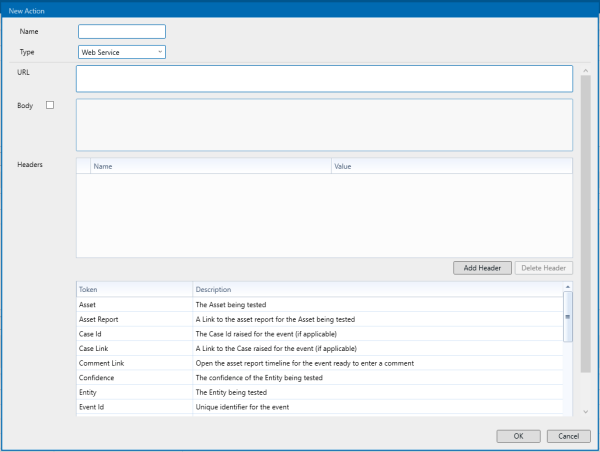Image resolution: width=600 pixels, height=452 pixels.
Task: Sort headers by Value column
Action: pos(450,167)
